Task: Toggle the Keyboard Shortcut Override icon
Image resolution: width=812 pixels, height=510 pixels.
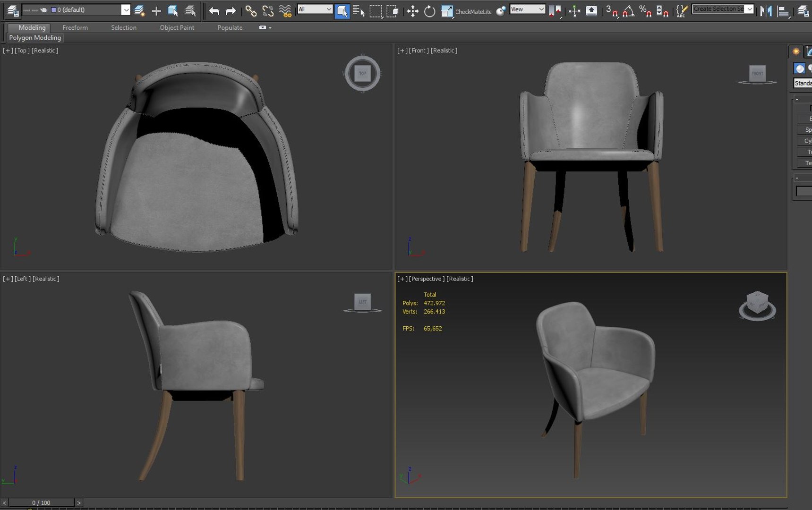Action: tap(591, 11)
